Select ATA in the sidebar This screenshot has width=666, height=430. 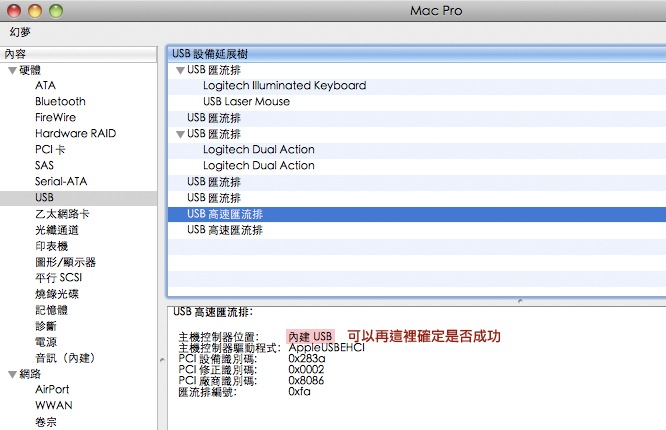[45, 85]
